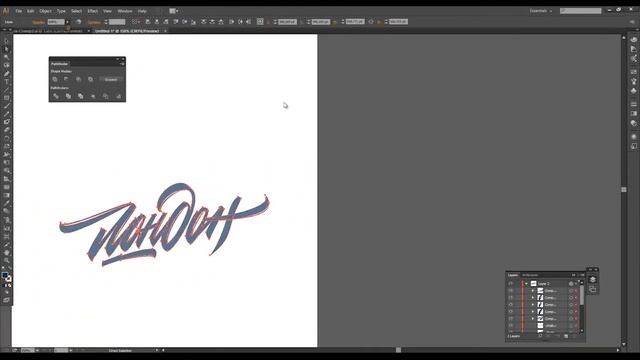Screen dimensions: 640x360
Task: Click the Minus Back pathfinder icon
Action: [x=118, y=96]
